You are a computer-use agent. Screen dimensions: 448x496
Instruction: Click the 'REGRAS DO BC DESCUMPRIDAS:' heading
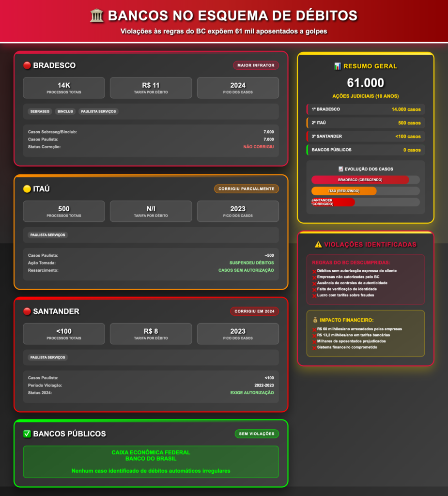[351, 263]
